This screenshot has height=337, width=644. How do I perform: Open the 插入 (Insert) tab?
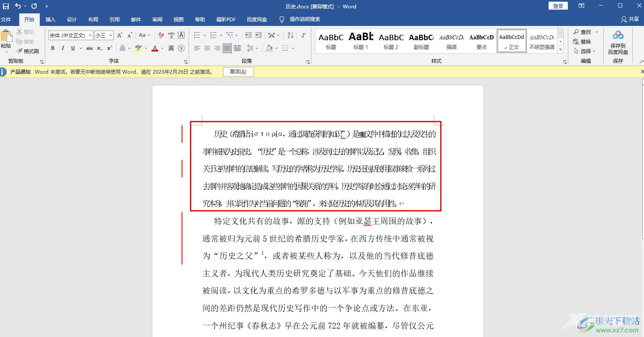click(51, 19)
